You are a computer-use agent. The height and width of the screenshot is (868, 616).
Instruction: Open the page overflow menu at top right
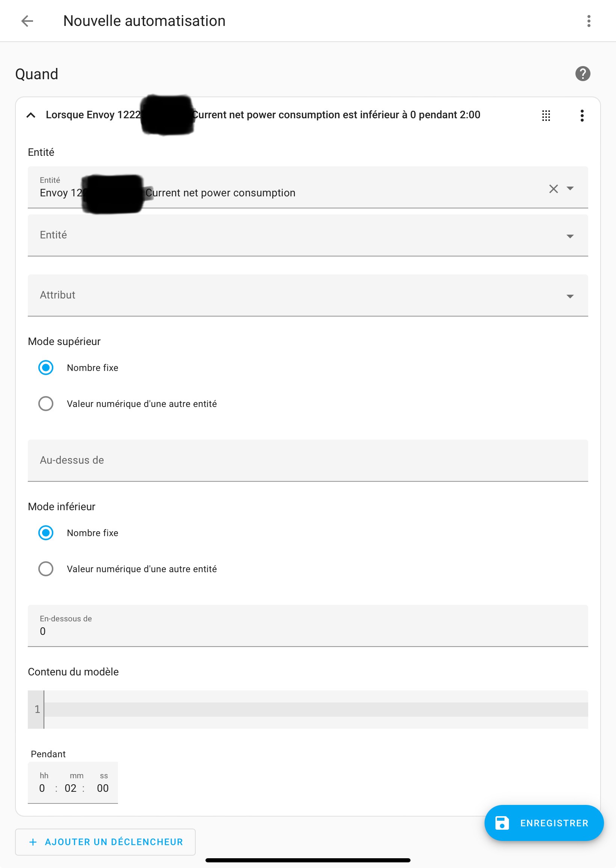tap(589, 21)
